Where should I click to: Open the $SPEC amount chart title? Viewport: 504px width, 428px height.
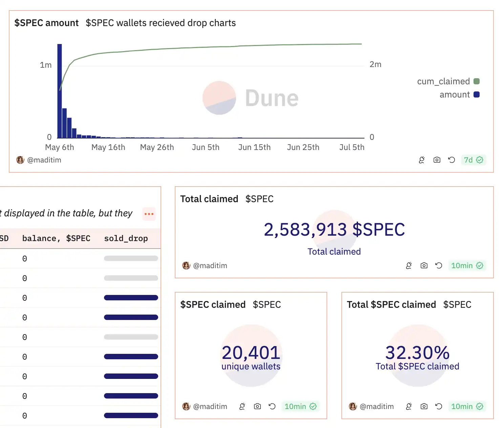tap(46, 23)
